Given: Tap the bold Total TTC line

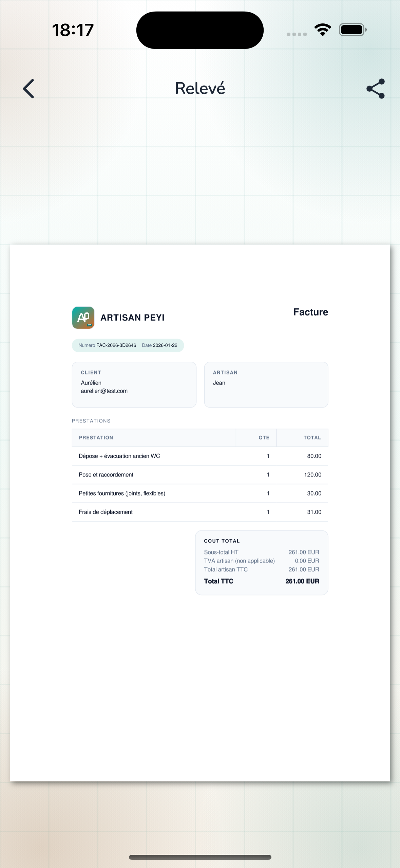Looking at the screenshot, I should pos(261,581).
